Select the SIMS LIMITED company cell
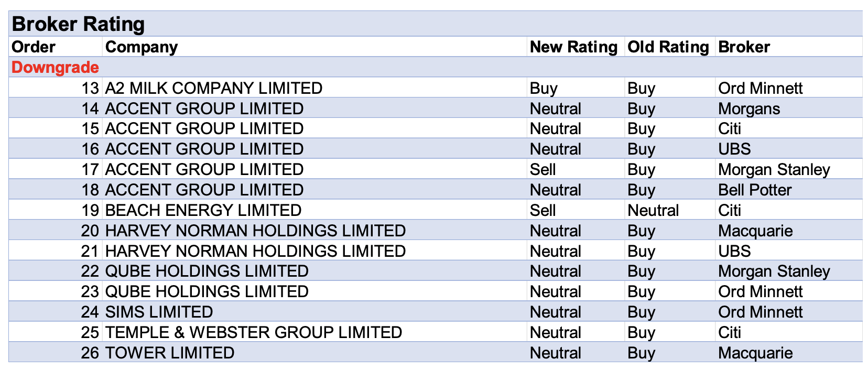 tap(159, 312)
